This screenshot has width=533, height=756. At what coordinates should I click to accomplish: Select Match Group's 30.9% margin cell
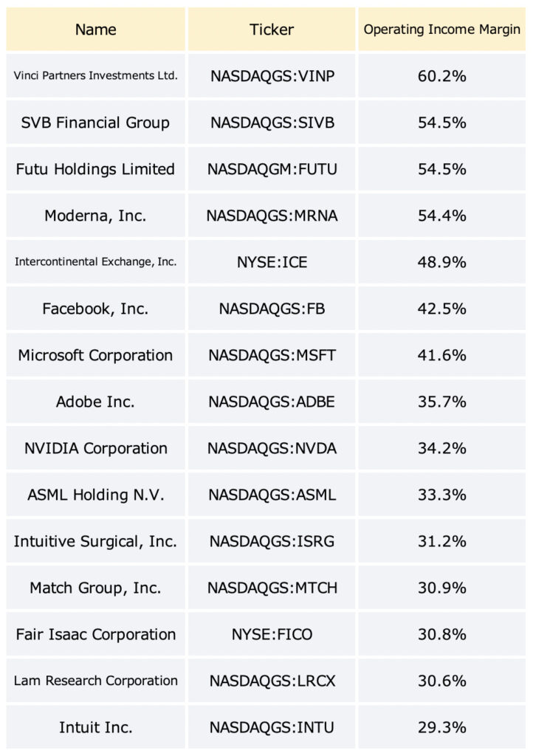point(442,588)
